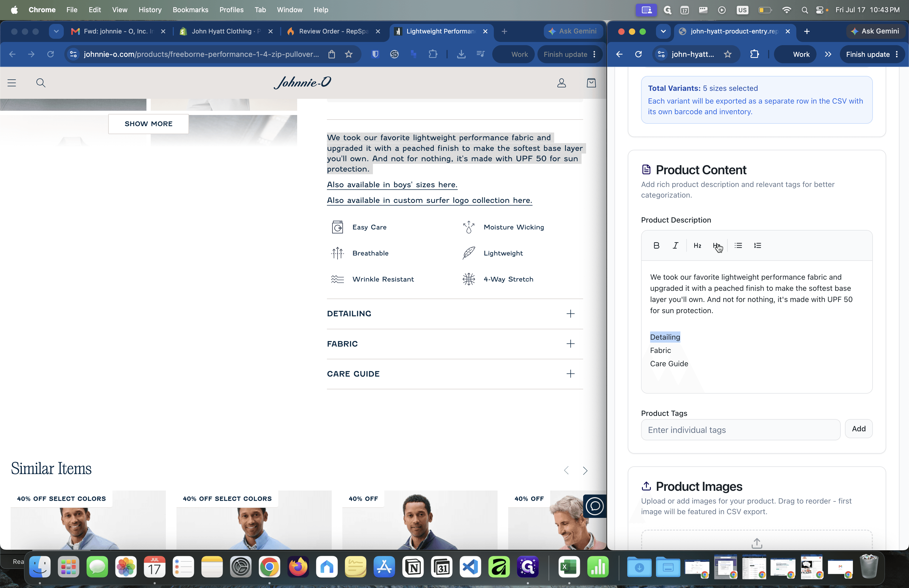Reload the johnnie-o.com page
This screenshot has width=909, height=588.
(50, 54)
